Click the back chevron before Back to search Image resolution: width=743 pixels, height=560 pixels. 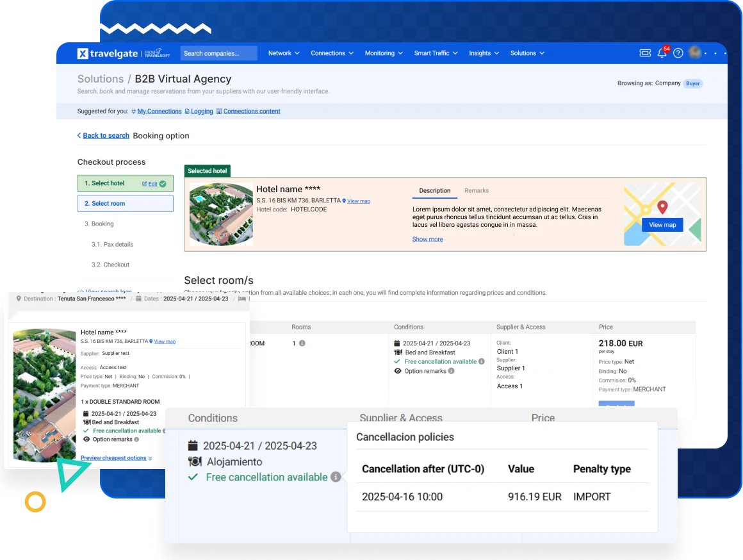[79, 136]
